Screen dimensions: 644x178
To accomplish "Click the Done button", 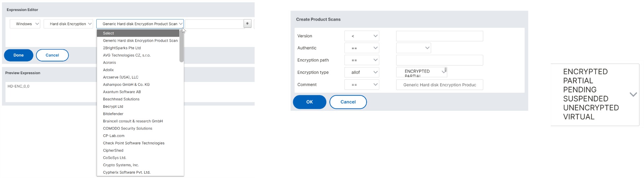I will [18, 55].
